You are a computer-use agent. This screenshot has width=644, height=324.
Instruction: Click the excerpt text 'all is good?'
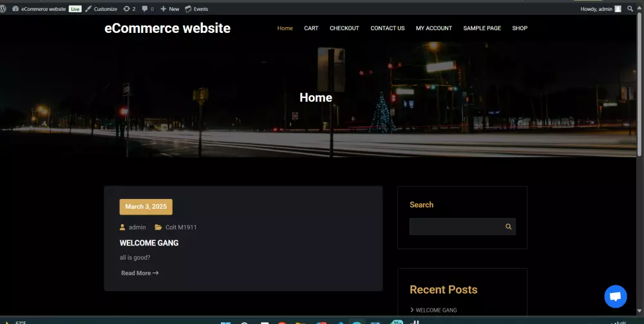[x=135, y=258]
